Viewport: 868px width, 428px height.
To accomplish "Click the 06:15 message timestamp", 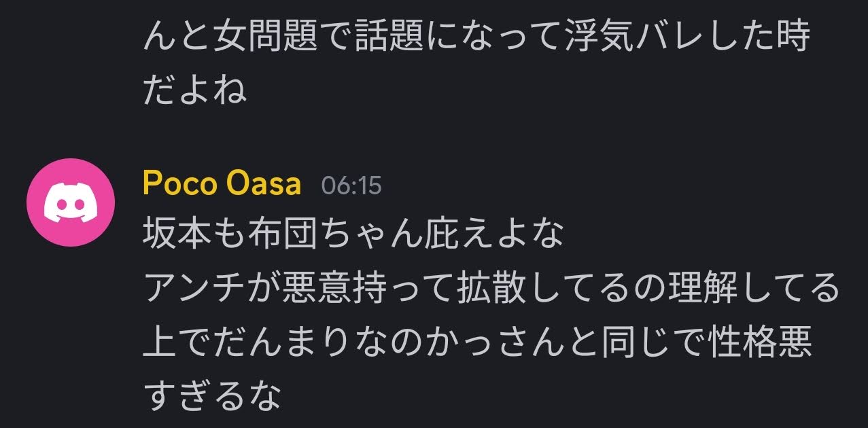I will click(x=351, y=186).
